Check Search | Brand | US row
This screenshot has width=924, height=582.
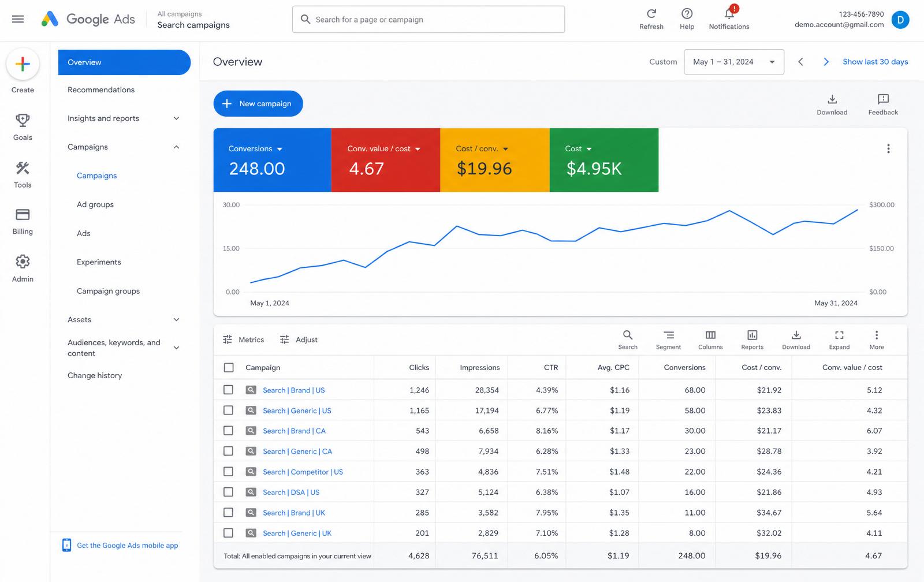coord(229,390)
